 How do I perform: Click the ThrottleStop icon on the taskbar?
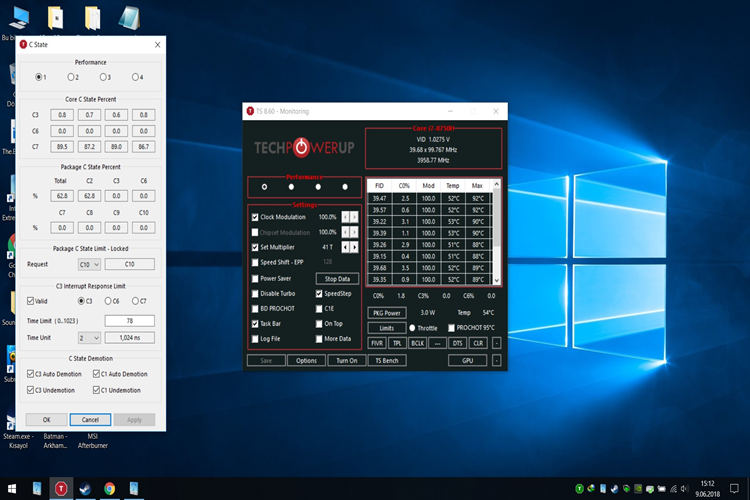(61, 489)
